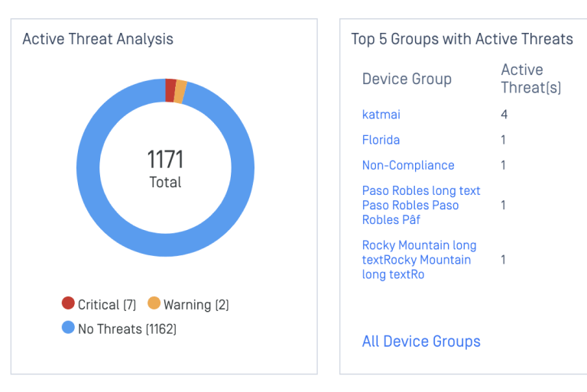Click the red Critical legend dot
The height and width of the screenshot is (392, 587).
[x=68, y=303]
